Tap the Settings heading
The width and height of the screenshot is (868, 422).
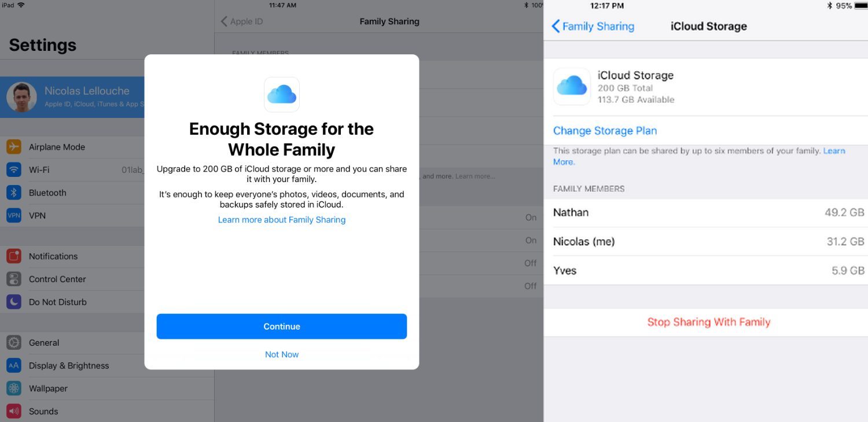[43, 45]
